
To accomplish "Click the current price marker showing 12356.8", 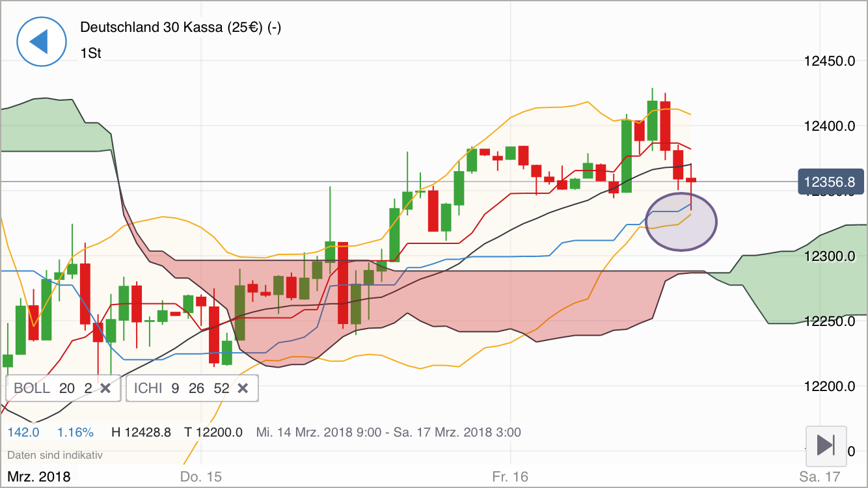I will [830, 182].
